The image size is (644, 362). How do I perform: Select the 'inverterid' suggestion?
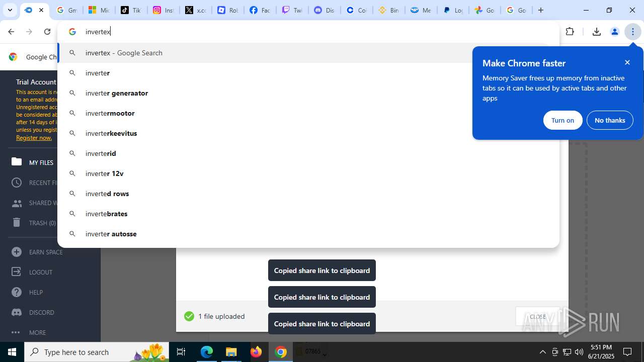tap(308, 153)
